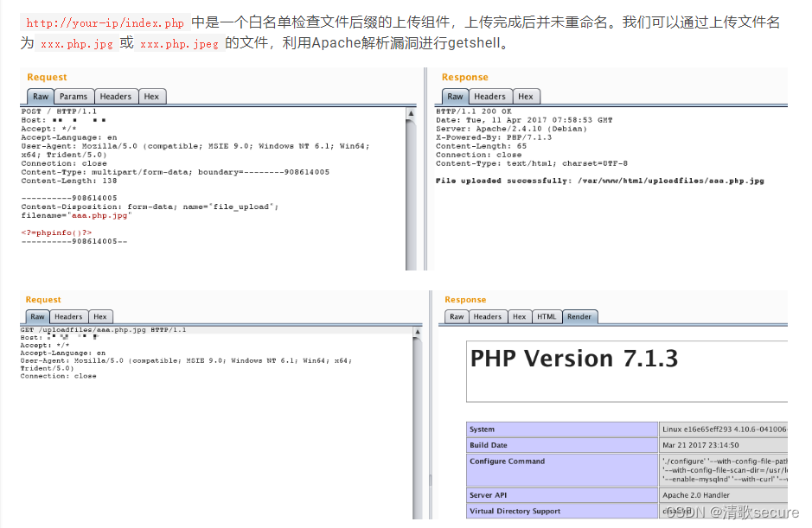The image size is (812, 528).
Task: Click the System row label
Action: 483,429
